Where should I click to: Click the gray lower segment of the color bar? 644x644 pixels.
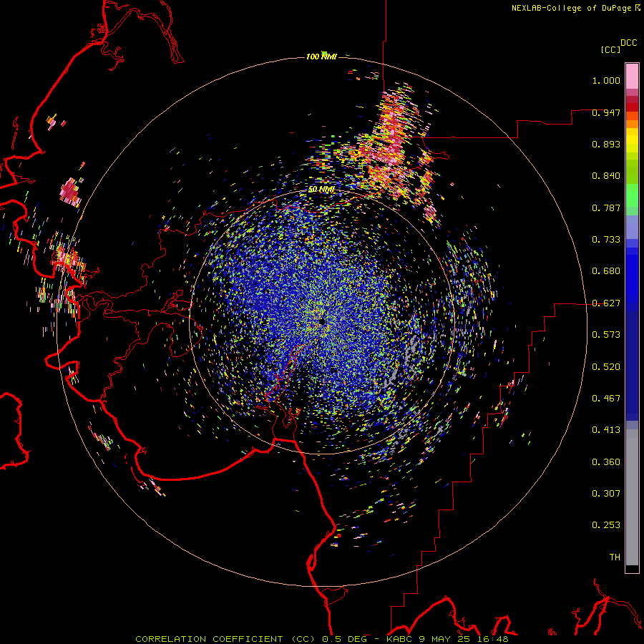point(632,497)
